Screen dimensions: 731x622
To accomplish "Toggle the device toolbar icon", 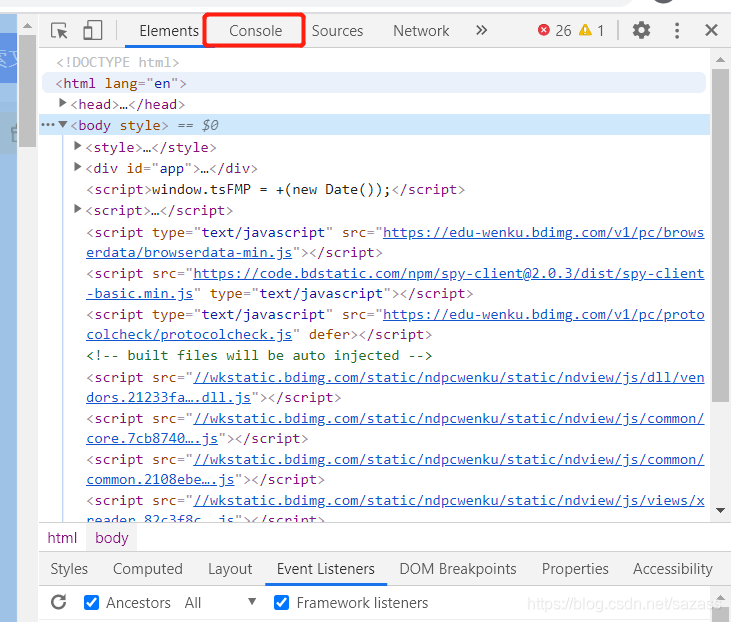I will (93, 30).
